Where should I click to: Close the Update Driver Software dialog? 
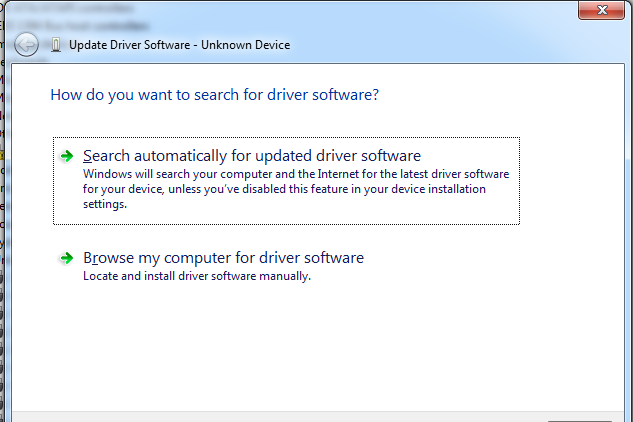coord(605,9)
